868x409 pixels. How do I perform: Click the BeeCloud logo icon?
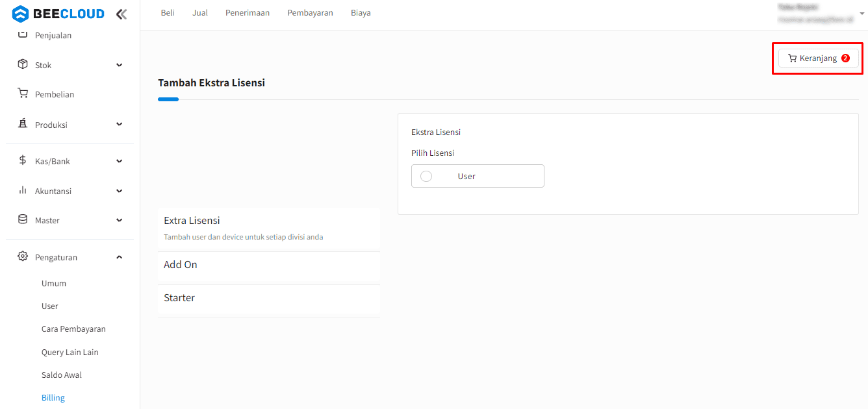(21, 14)
